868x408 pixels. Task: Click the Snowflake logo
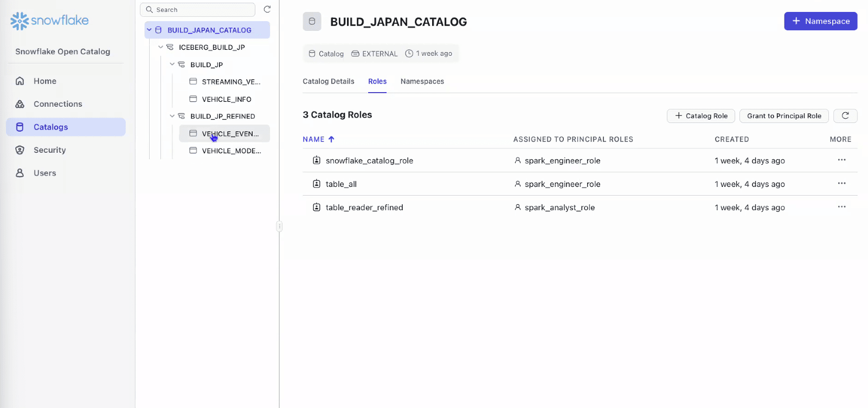[49, 21]
